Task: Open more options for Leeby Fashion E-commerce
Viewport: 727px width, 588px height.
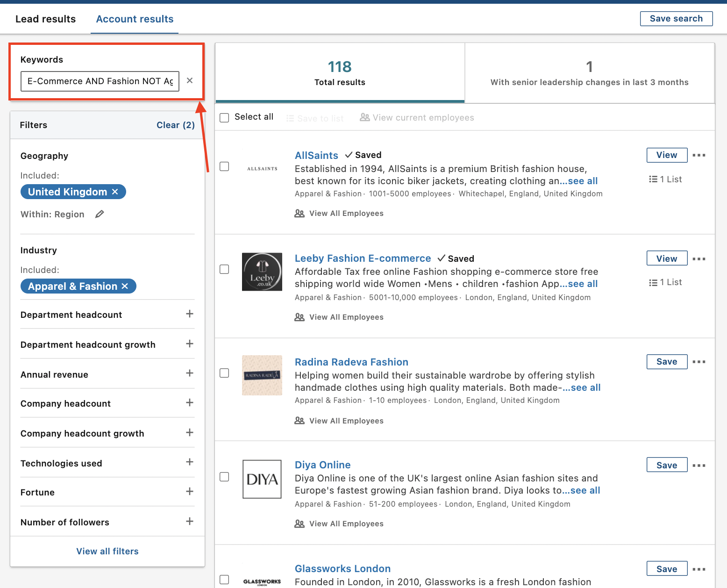Action: tap(699, 259)
